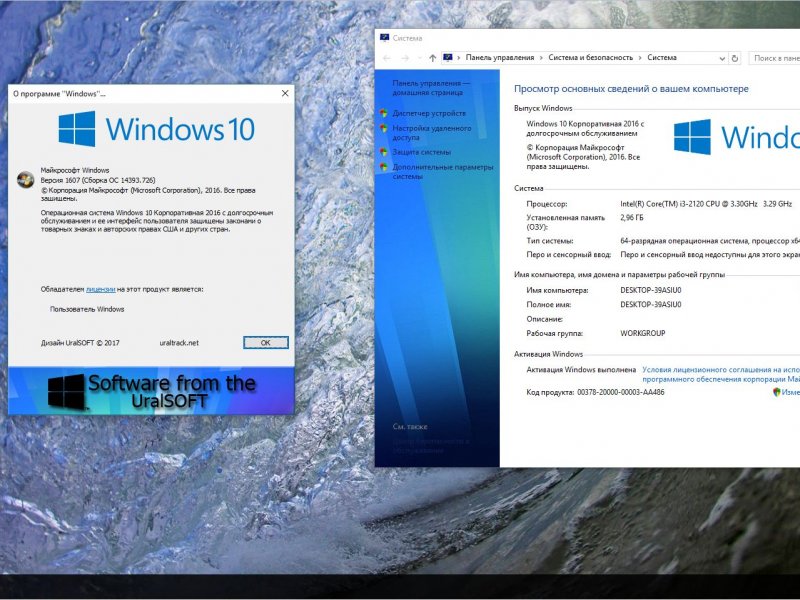Image resolution: width=800 pixels, height=600 pixels.
Task: Click the 2,96 ГБ installed memory value
Action: [632, 218]
